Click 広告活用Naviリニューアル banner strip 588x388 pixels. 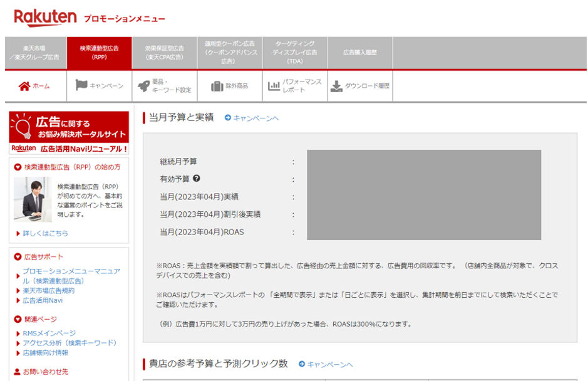coord(69,149)
